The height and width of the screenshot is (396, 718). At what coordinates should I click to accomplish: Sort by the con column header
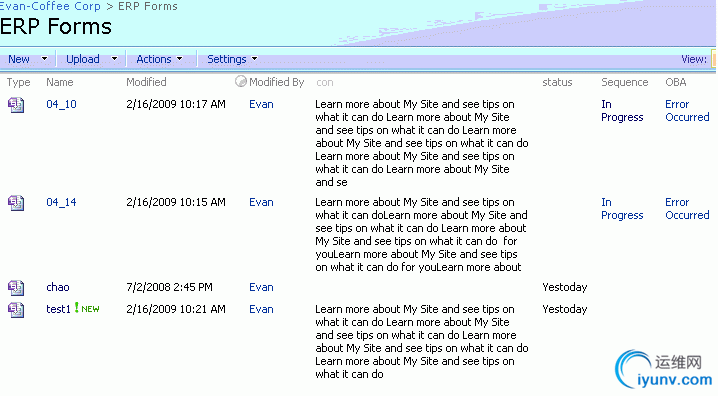point(325,82)
